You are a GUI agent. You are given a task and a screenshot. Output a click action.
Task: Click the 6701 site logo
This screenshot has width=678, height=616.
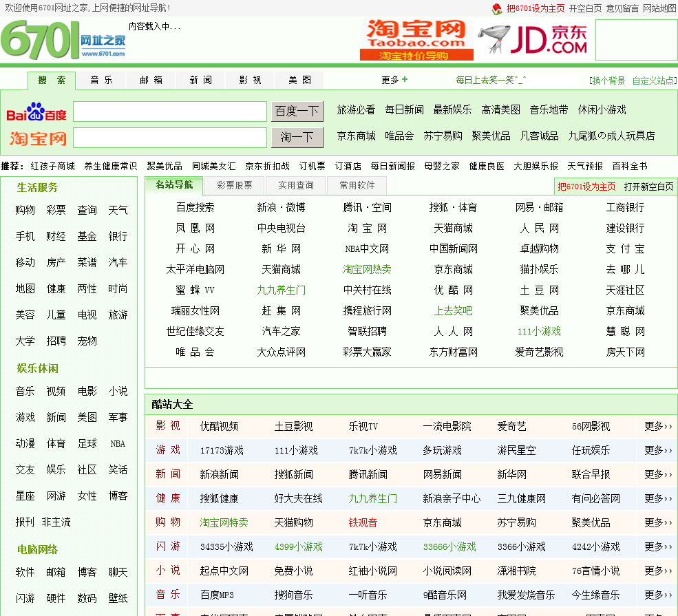(x=63, y=41)
